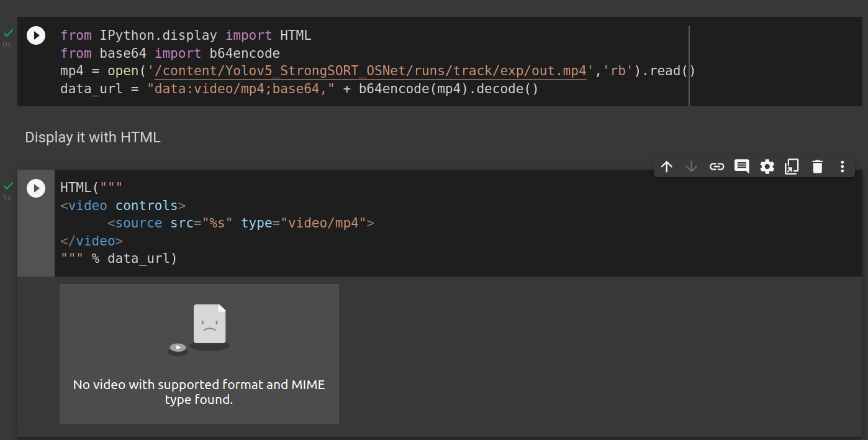Add a comment to the cell
868x440 pixels.
[741, 167]
